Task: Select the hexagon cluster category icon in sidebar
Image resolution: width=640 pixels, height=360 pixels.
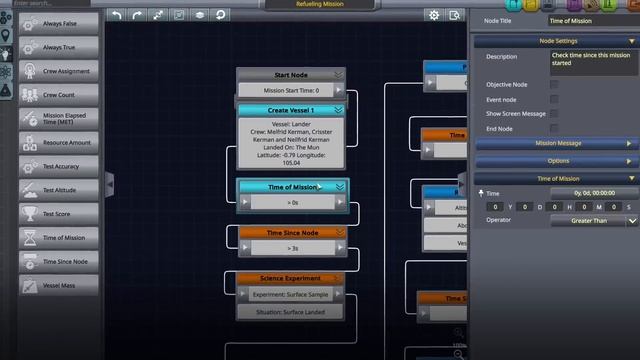Action: [x=6, y=18]
